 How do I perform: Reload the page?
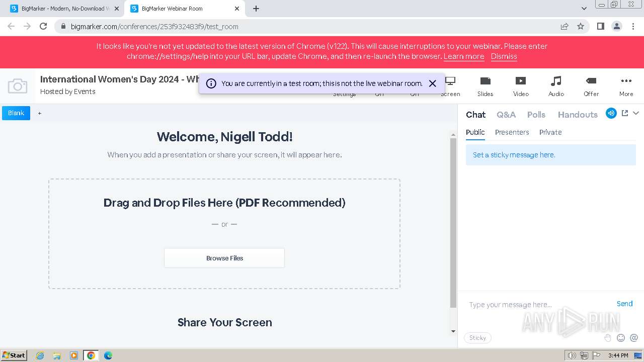click(43, 26)
